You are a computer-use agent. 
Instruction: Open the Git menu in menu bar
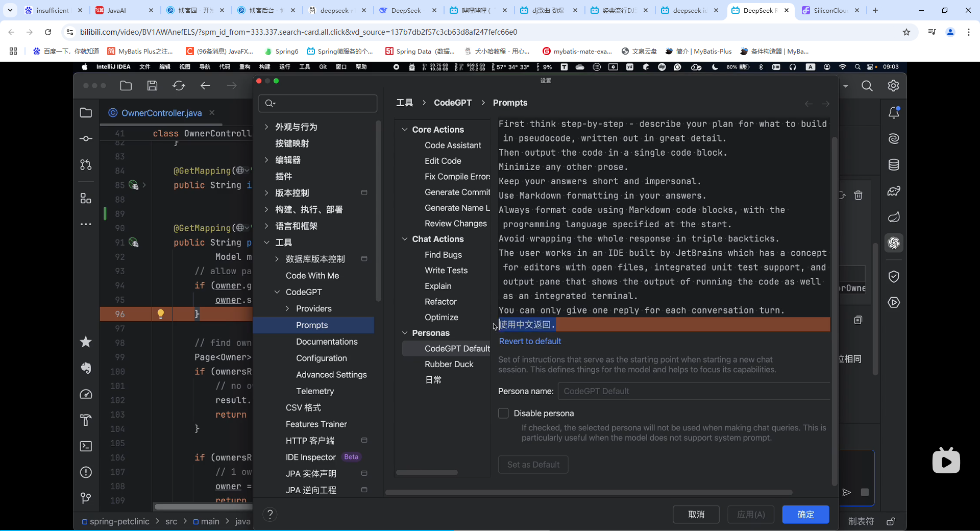click(x=323, y=67)
